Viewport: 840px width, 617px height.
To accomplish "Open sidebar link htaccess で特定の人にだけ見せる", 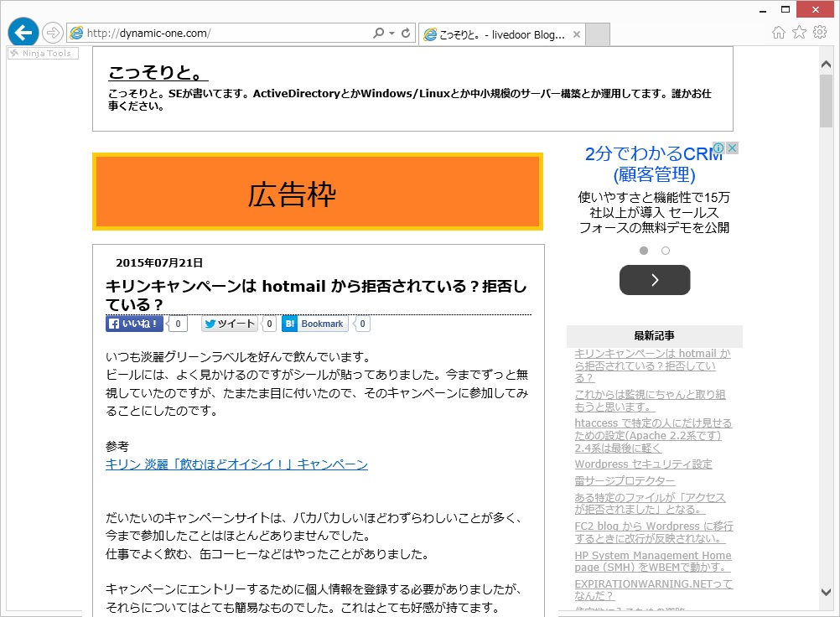I will pos(653,435).
